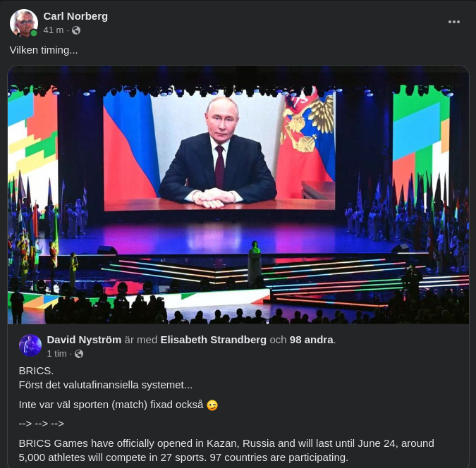
Task: Open the tagged Elisabeth Strandberg profile link
Action: [x=214, y=340]
